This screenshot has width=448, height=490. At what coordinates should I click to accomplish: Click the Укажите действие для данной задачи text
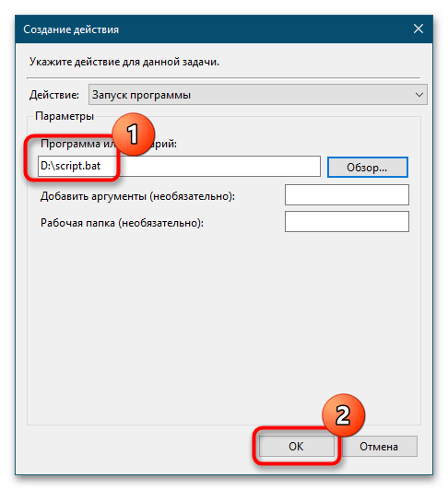pyautogui.click(x=124, y=62)
